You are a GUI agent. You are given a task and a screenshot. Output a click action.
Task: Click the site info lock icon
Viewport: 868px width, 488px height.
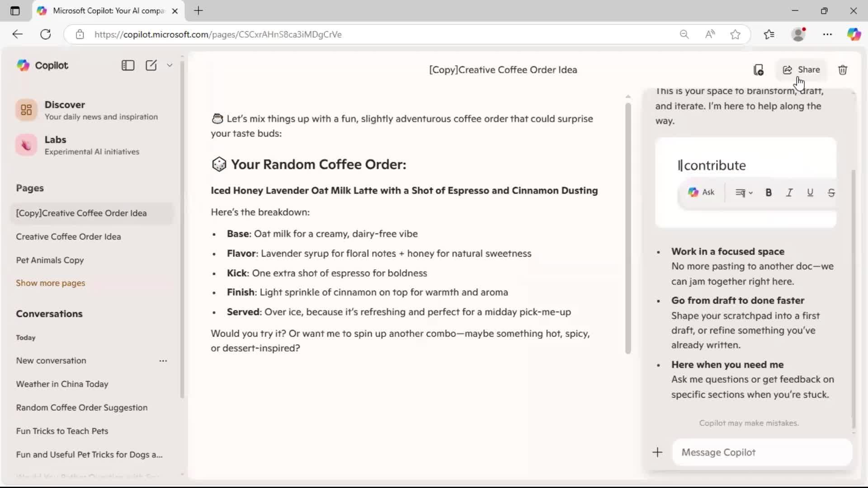point(80,34)
